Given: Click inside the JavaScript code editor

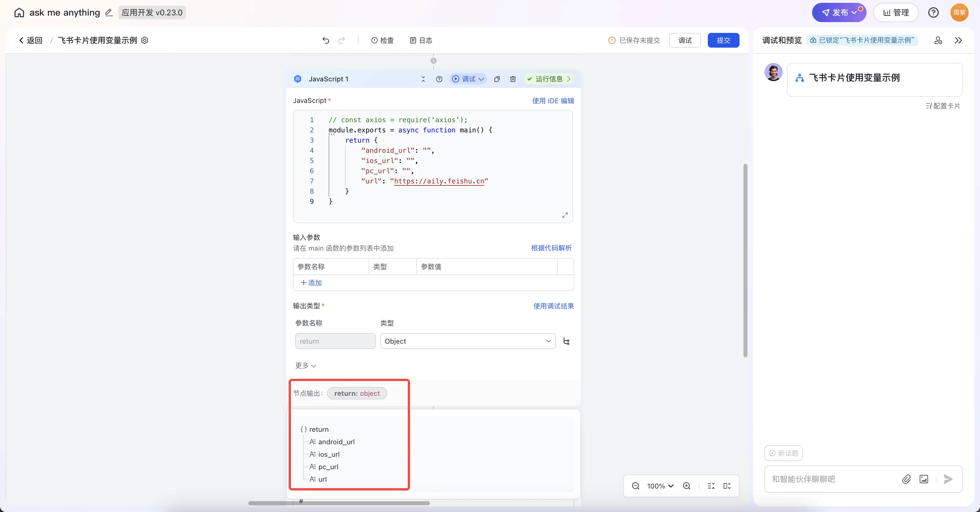Looking at the screenshot, I should [433, 166].
